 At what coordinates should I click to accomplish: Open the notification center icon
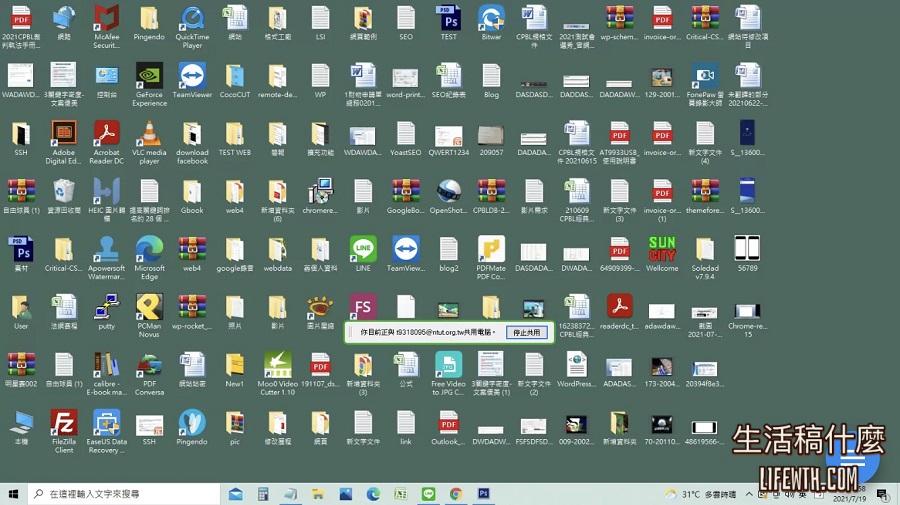[x=882, y=494]
